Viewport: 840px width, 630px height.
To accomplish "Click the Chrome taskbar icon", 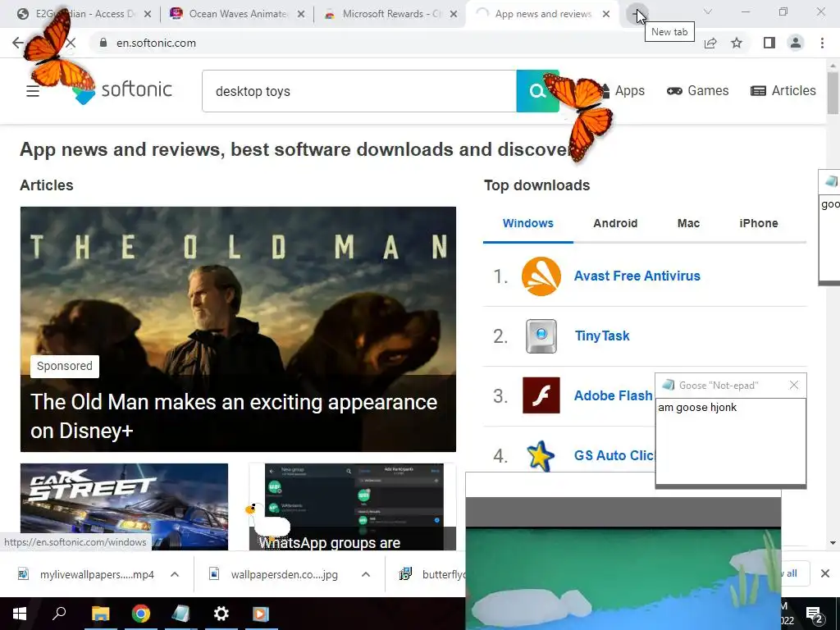I will tap(141, 614).
